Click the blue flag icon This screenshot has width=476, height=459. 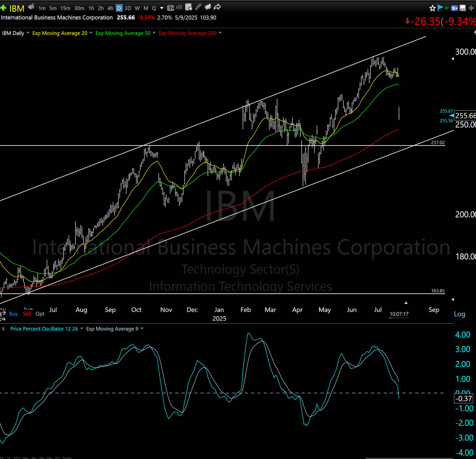pos(440,8)
